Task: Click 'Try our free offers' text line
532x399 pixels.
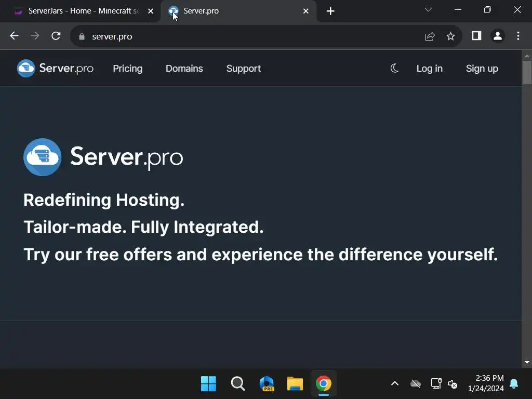Action: pyautogui.click(x=261, y=255)
